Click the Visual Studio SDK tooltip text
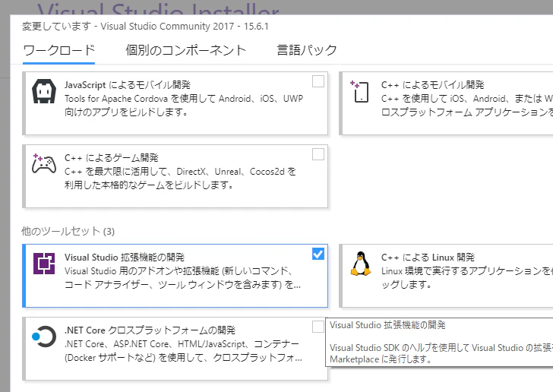Image resolution: width=553 pixels, height=392 pixels. tap(441, 353)
